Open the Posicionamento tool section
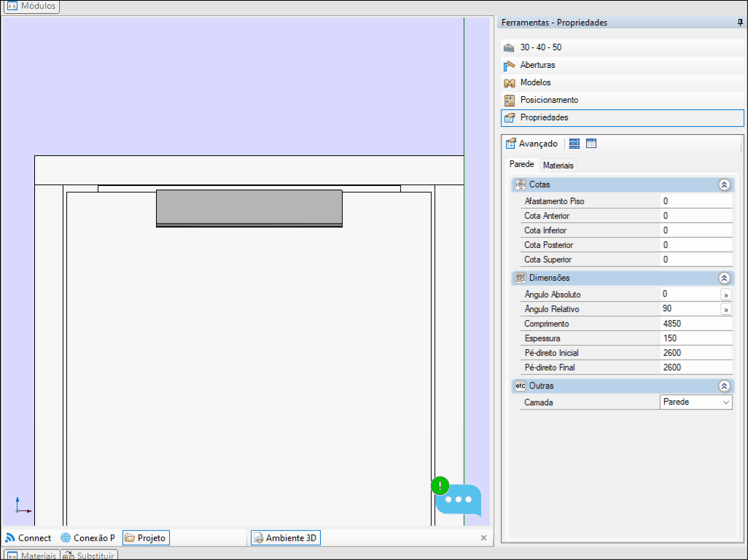The image size is (748, 560). [622, 100]
